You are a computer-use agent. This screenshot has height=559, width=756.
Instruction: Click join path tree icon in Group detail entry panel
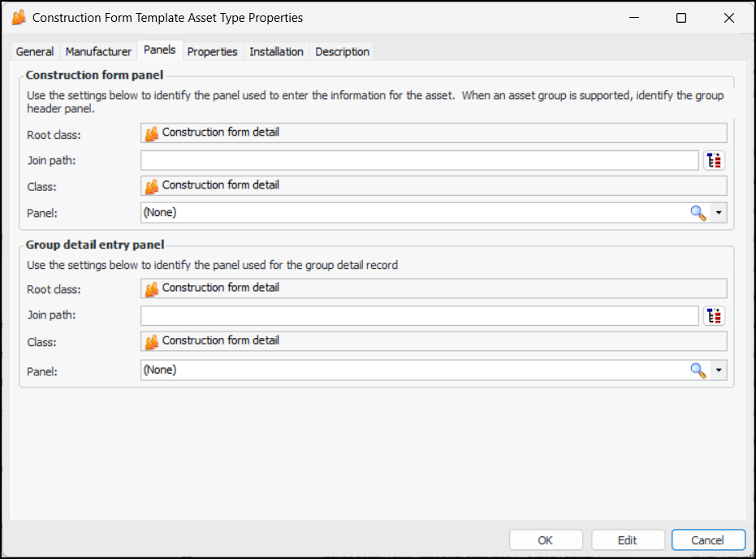[x=714, y=316]
